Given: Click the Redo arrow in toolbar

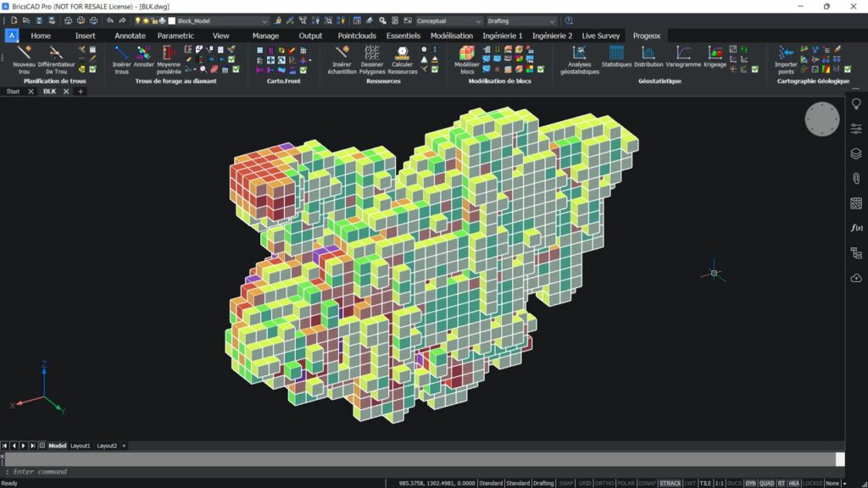Looking at the screenshot, I should click(122, 20).
